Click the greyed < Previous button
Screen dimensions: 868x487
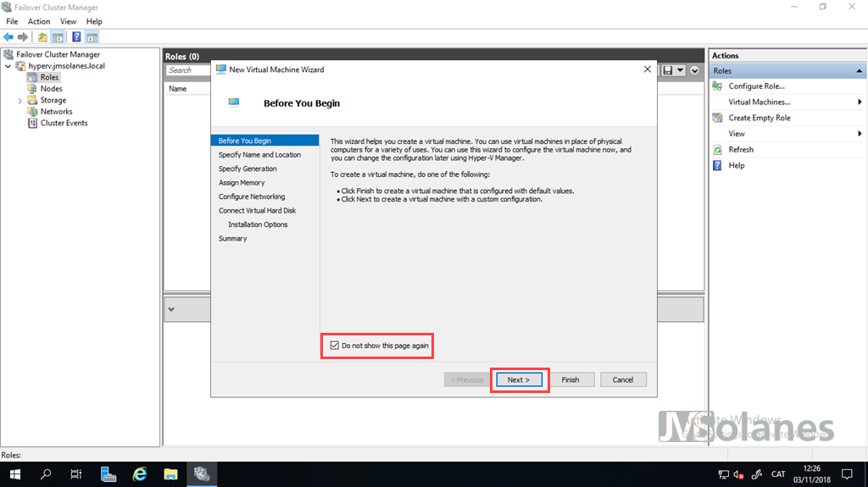coord(467,379)
